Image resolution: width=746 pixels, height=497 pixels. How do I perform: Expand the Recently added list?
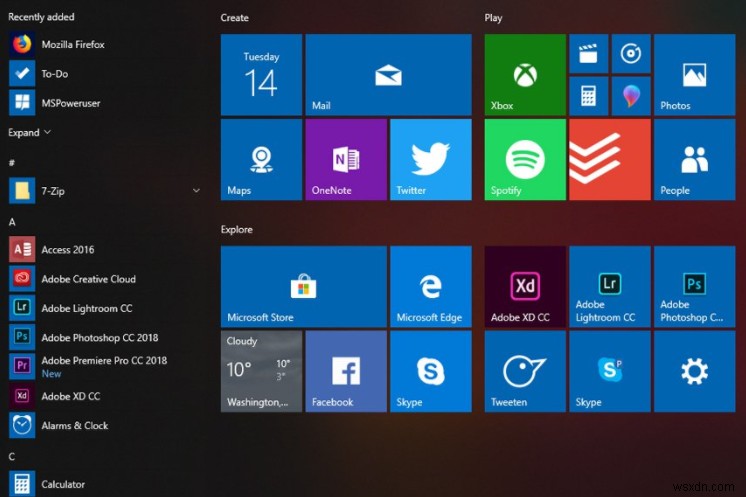[29, 133]
